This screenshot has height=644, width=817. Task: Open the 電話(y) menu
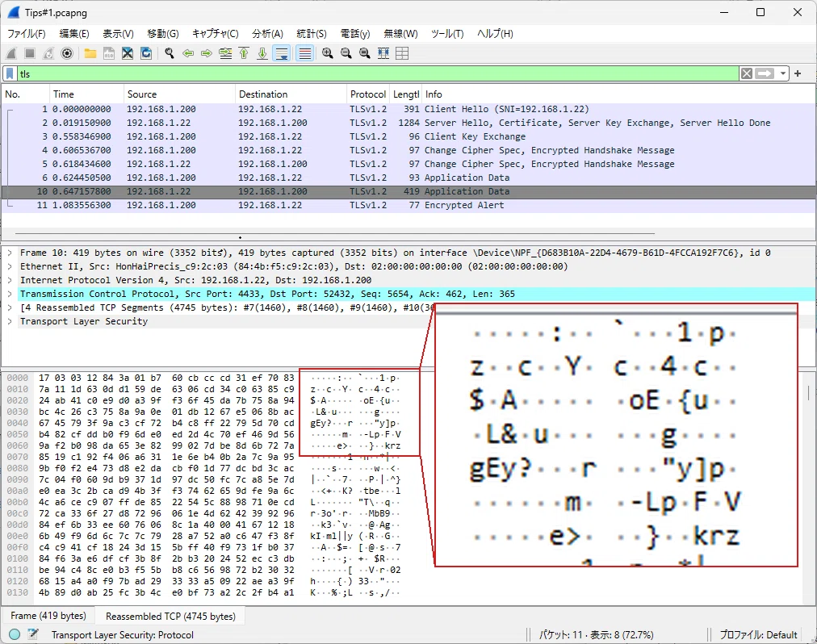pyautogui.click(x=355, y=34)
